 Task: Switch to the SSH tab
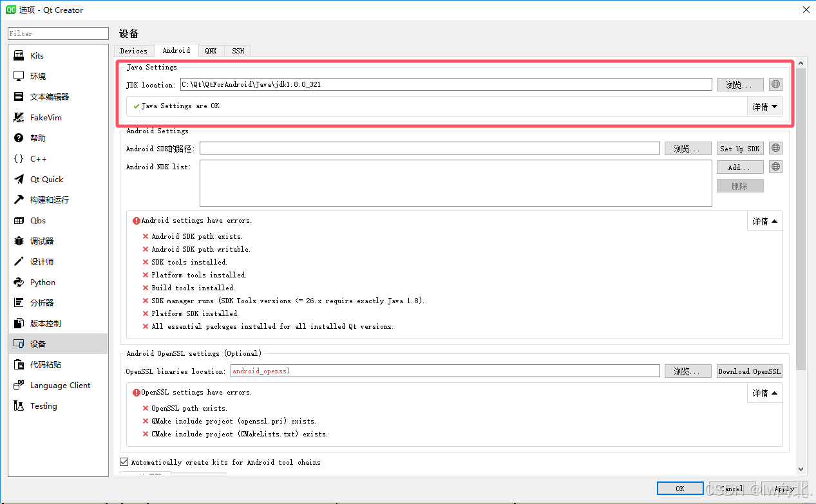(238, 51)
